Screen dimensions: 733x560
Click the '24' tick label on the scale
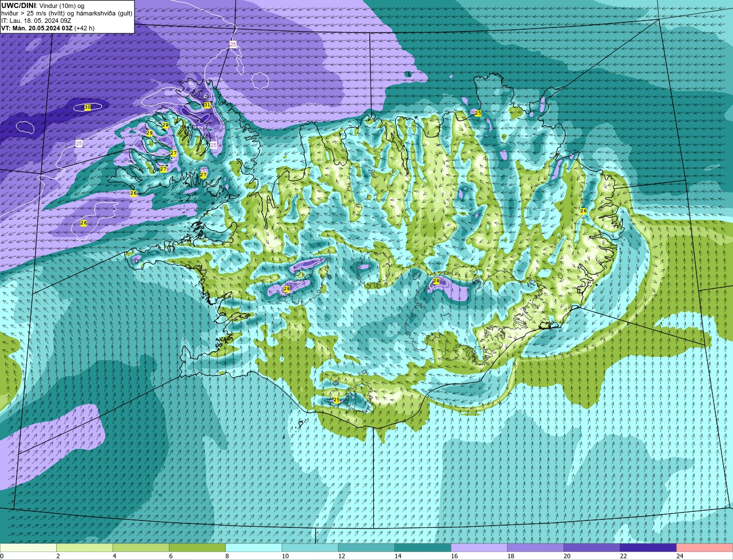tap(680, 556)
